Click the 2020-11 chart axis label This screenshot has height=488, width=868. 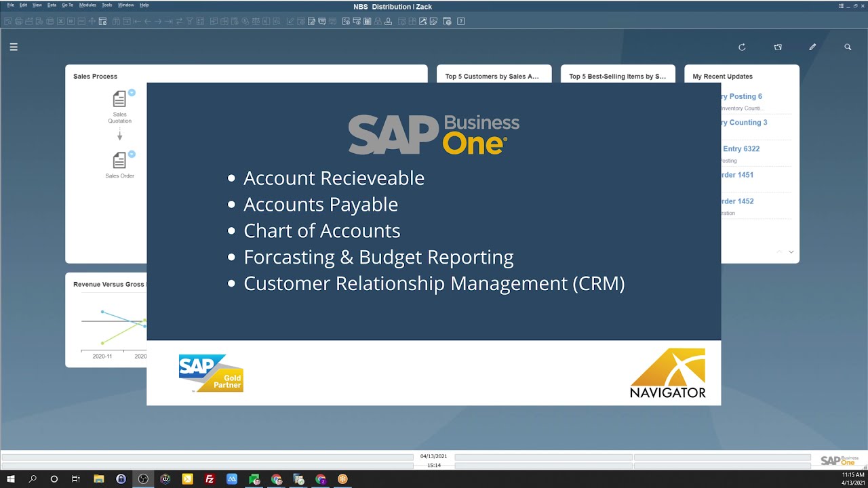point(102,356)
